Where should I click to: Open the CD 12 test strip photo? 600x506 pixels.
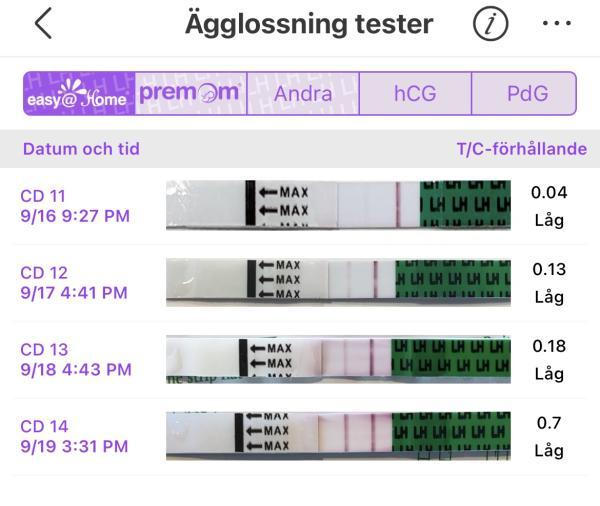click(338, 282)
